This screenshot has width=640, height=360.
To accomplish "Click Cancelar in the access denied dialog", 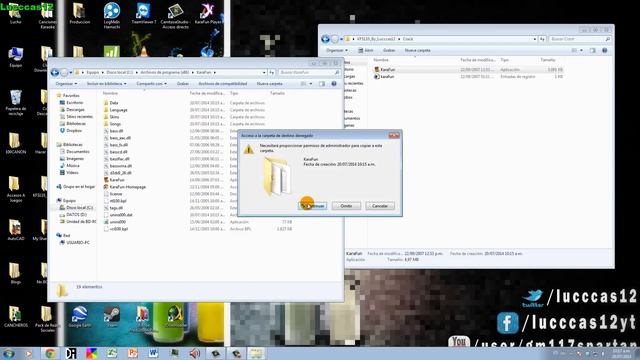I will [x=380, y=206].
